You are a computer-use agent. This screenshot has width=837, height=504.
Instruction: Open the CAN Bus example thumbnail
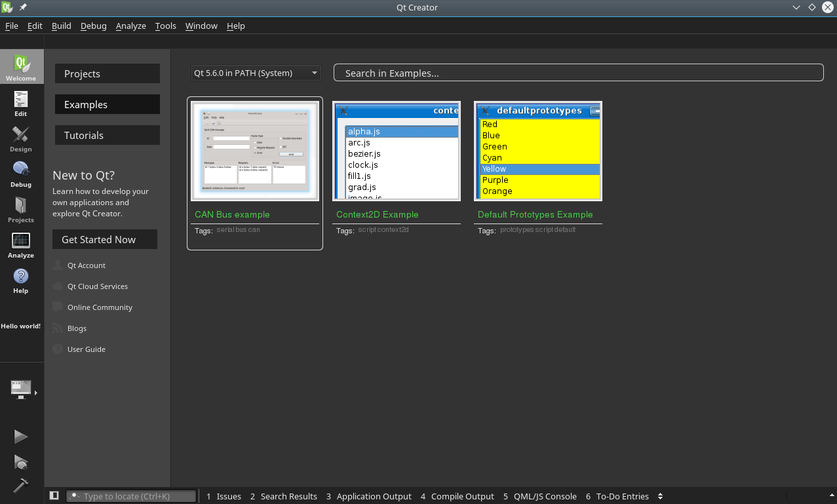[254, 151]
